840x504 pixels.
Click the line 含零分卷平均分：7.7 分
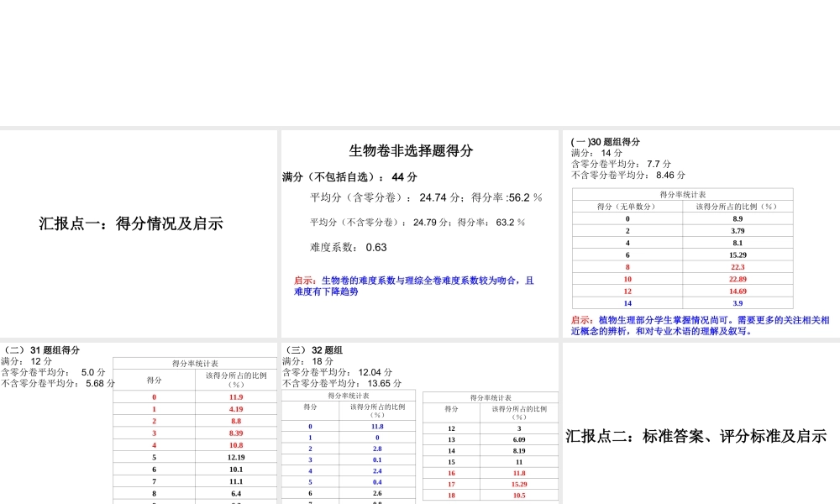click(x=621, y=164)
